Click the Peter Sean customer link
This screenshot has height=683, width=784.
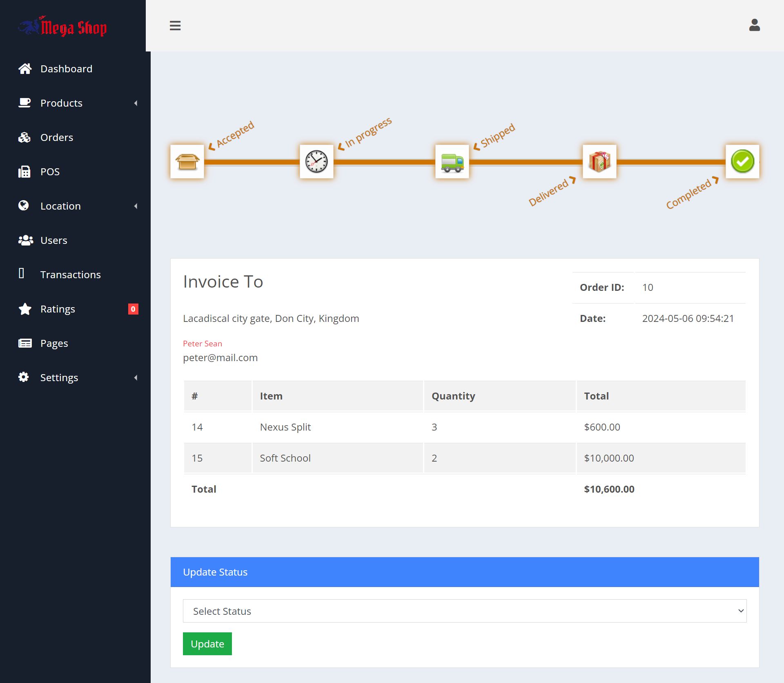click(x=203, y=344)
